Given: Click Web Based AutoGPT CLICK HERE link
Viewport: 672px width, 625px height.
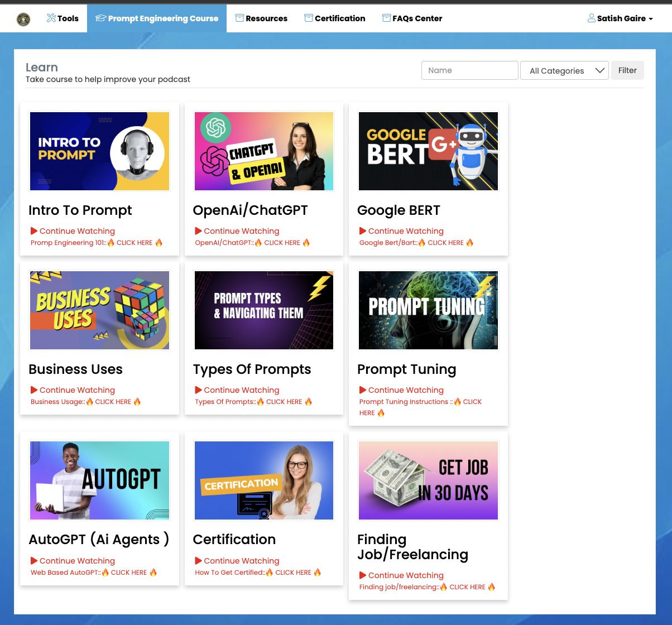Looking at the screenshot, I should coord(94,573).
